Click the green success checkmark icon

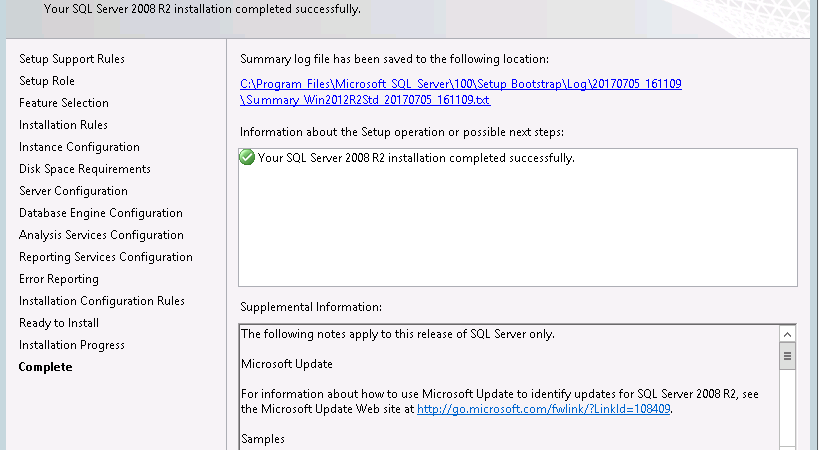[x=247, y=157]
